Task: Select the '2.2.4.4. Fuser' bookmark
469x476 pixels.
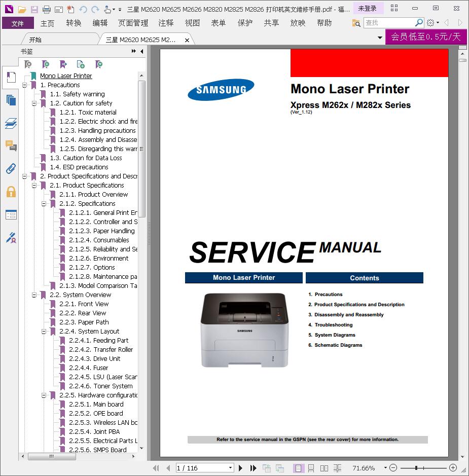Action: [88, 368]
